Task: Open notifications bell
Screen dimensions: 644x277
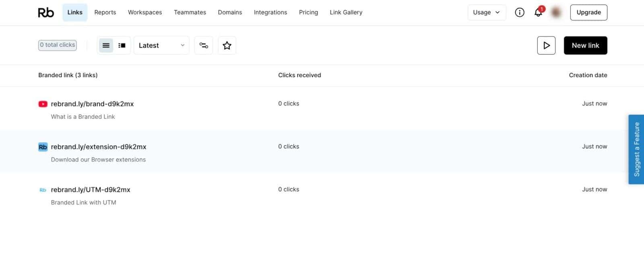Action: click(x=538, y=12)
